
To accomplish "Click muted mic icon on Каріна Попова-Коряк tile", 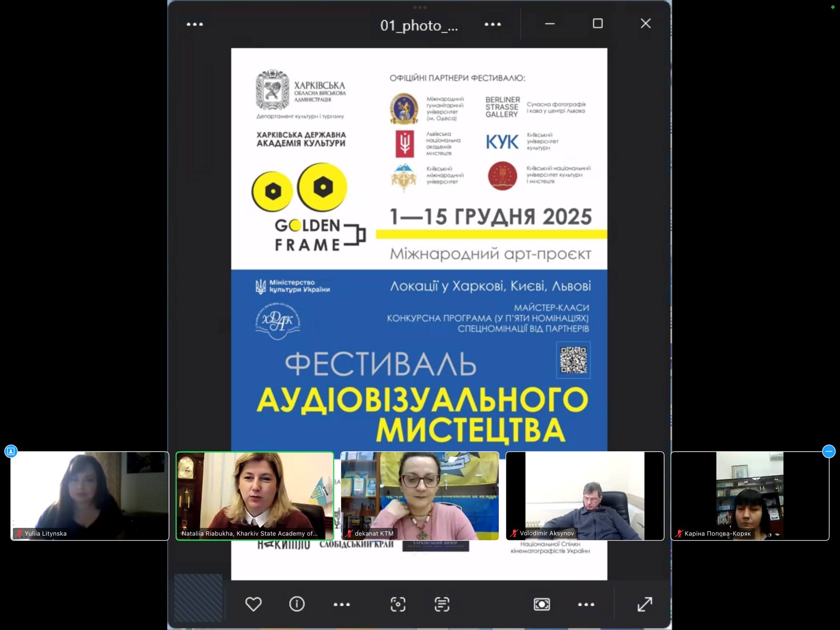I will coord(679,533).
